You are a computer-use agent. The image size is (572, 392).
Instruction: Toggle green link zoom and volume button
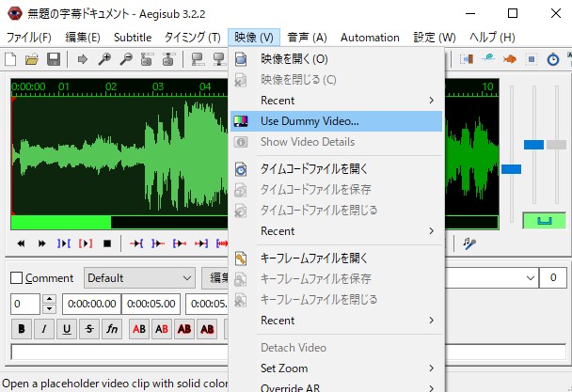(x=545, y=221)
